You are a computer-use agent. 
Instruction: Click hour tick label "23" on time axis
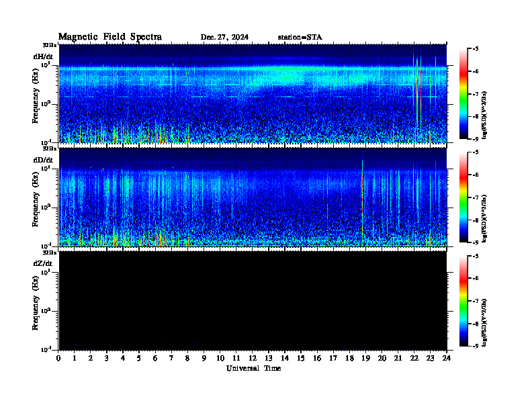[x=430, y=358]
